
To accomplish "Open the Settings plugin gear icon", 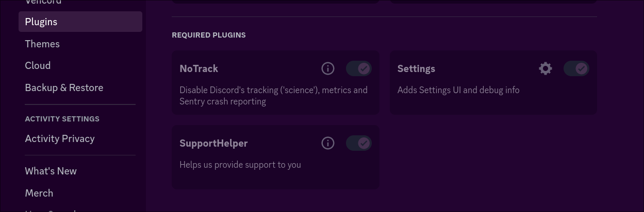I will click(546, 68).
